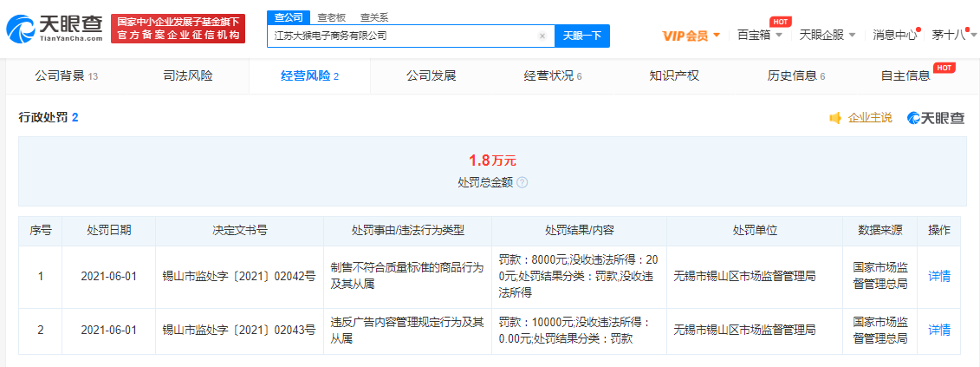View 详情 for penalty record 02042号
Viewport: 980px width, 367px height.
[x=939, y=277]
